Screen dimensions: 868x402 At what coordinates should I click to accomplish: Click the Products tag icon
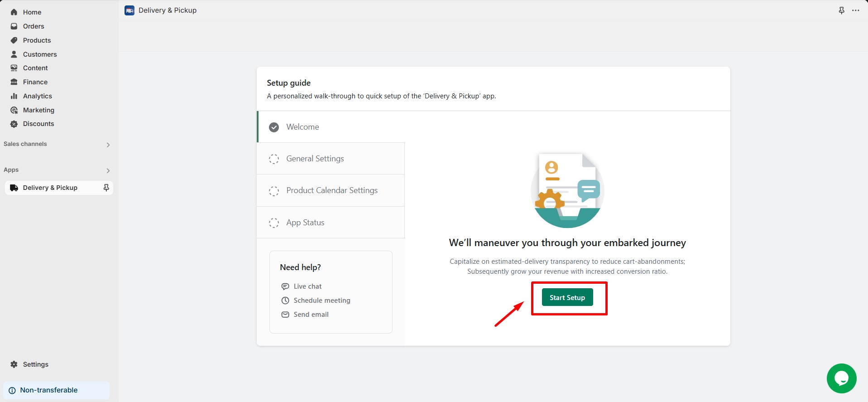(x=14, y=40)
